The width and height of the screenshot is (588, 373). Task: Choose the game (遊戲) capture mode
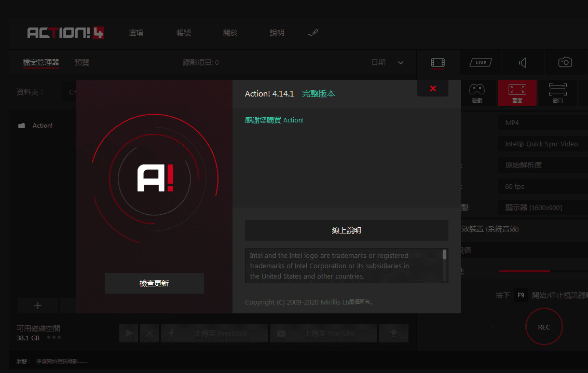[476, 93]
